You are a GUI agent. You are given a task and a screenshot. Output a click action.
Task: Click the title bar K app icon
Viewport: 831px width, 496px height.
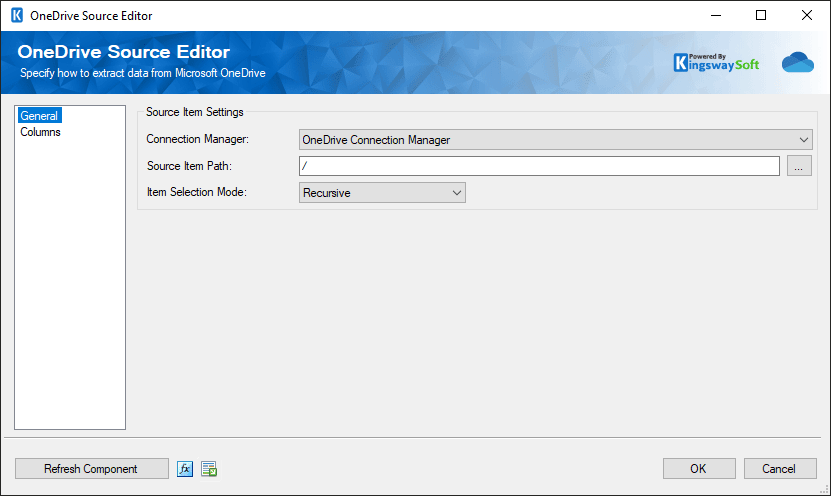click(17, 15)
